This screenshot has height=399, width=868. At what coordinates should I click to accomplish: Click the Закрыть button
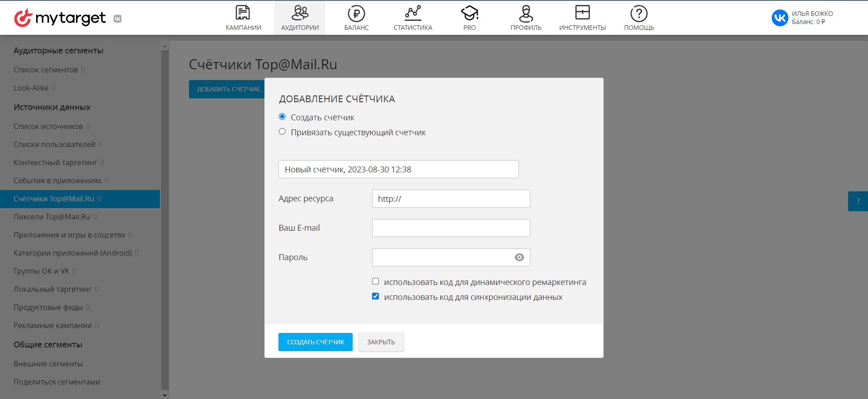tap(381, 342)
